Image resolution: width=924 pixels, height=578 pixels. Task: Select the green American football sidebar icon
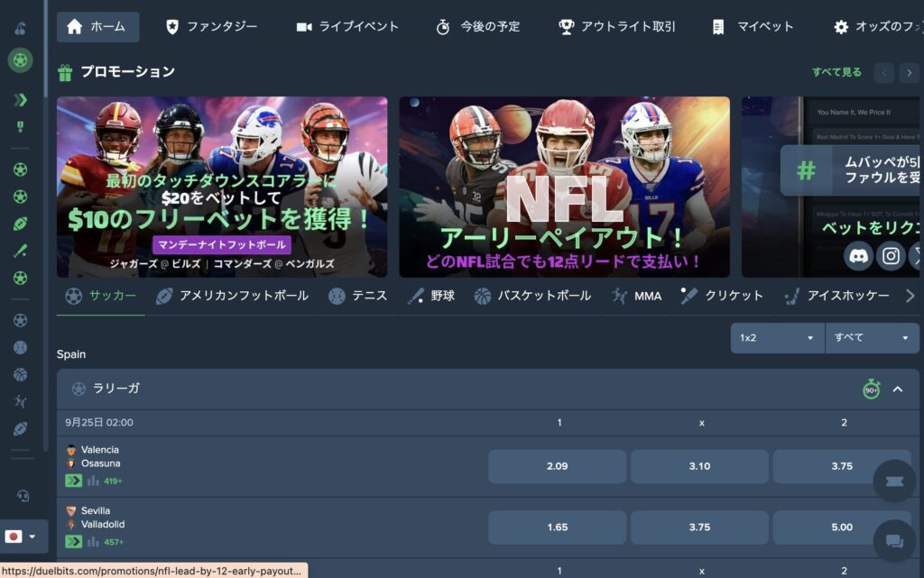[x=20, y=224]
